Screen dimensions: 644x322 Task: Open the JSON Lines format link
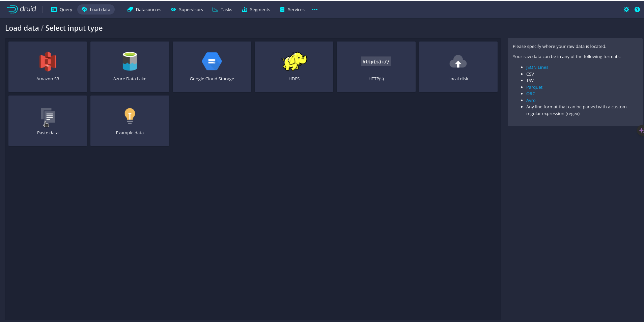[537, 67]
